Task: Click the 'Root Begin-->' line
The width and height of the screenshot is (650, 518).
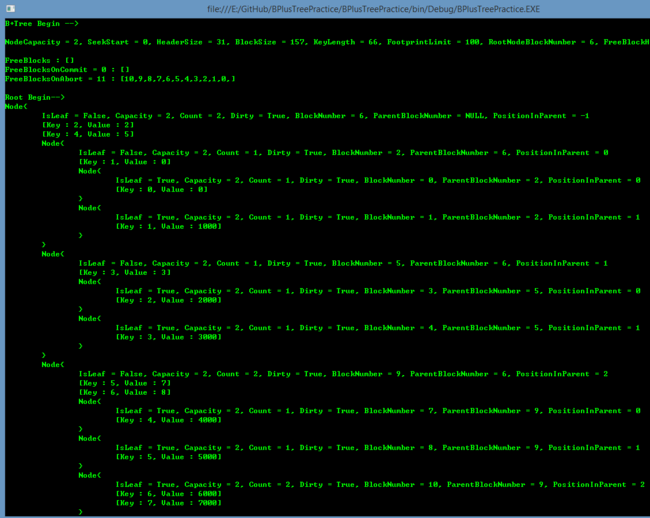Action: pos(35,97)
